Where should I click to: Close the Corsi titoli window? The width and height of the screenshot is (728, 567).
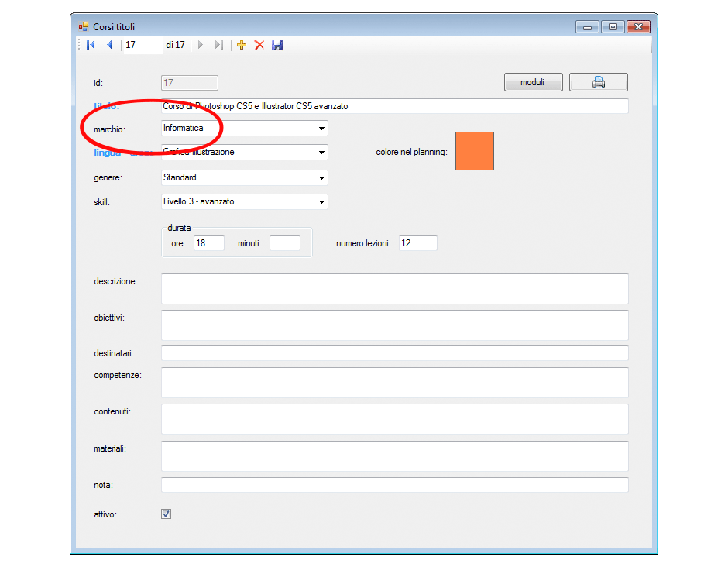(x=638, y=27)
